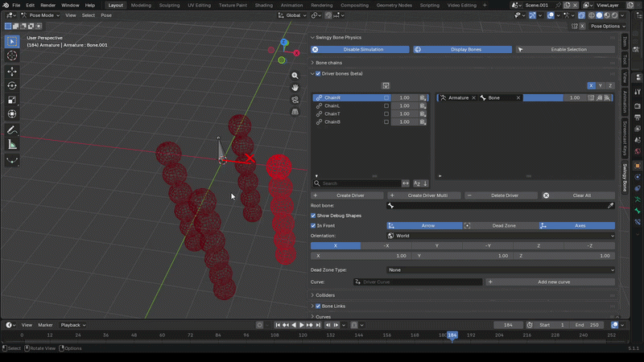Click the Add new curve button

551,282
